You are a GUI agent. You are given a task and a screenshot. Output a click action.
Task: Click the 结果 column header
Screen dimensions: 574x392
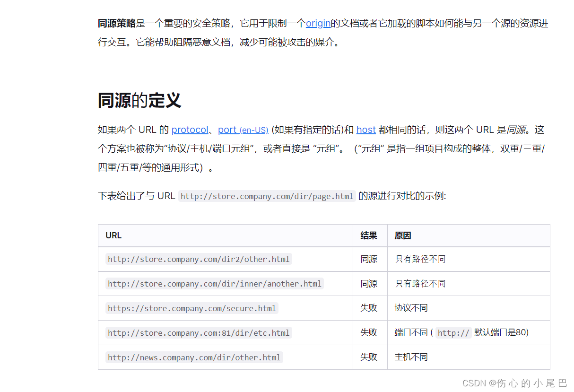370,235
